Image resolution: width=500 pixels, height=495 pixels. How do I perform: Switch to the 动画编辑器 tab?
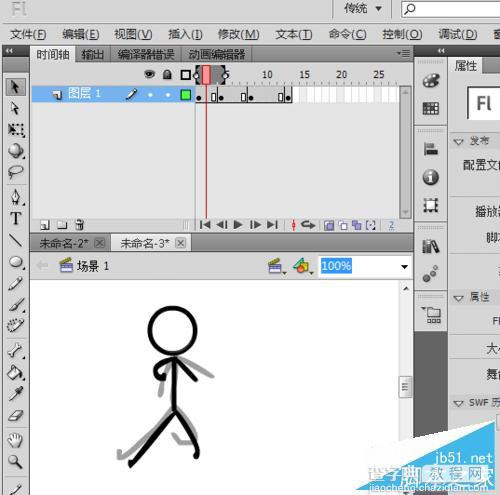coord(217,55)
